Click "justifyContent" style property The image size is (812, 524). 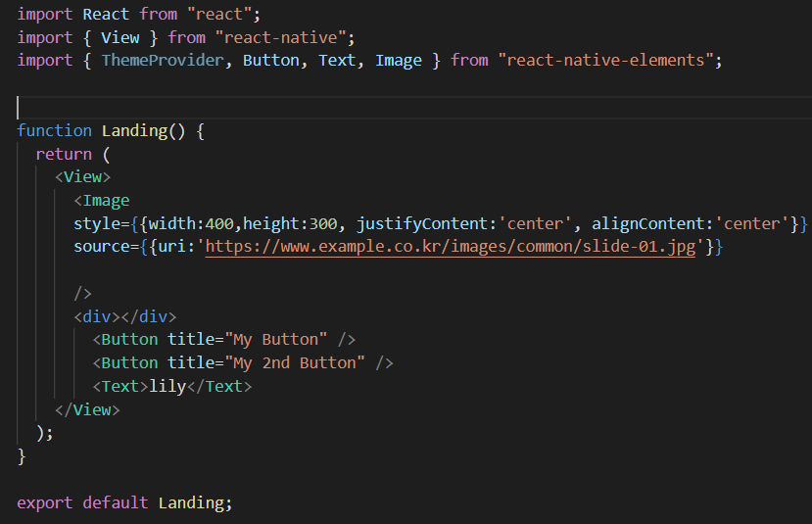[422, 224]
